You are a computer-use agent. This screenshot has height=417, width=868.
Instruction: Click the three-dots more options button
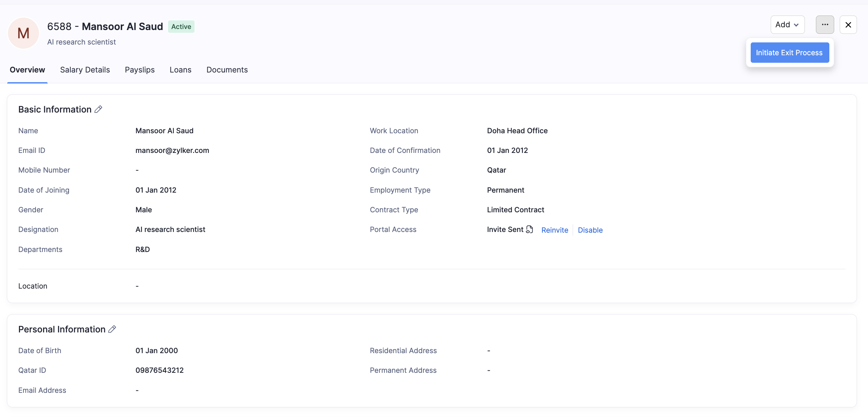[x=825, y=25]
